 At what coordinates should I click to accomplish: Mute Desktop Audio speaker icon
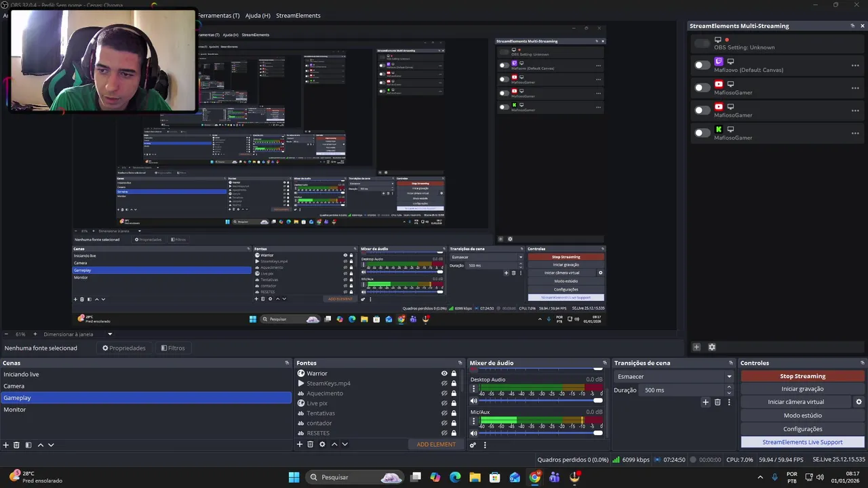(x=474, y=401)
